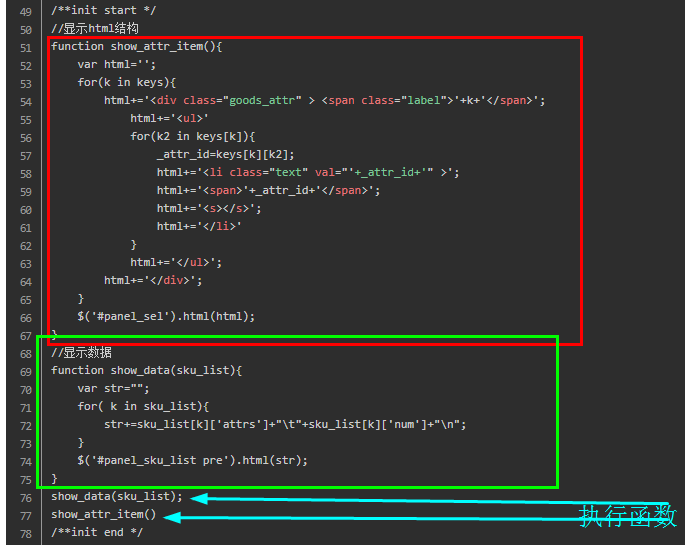
Task: Click line number 69 in gutter
Action: click(x=26, y=372)
